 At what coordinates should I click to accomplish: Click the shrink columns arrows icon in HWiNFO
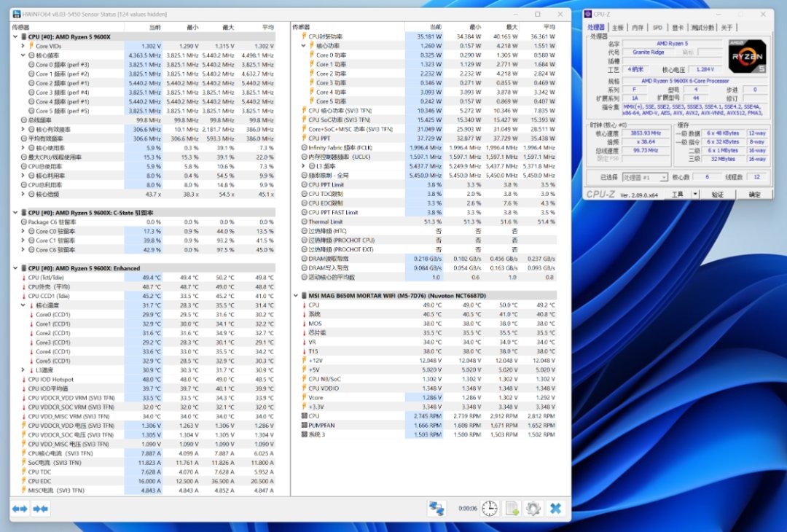39,508
